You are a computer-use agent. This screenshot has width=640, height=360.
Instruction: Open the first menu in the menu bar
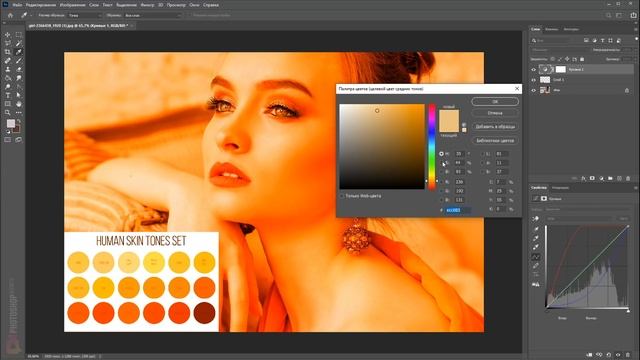[x=17, y=5]
